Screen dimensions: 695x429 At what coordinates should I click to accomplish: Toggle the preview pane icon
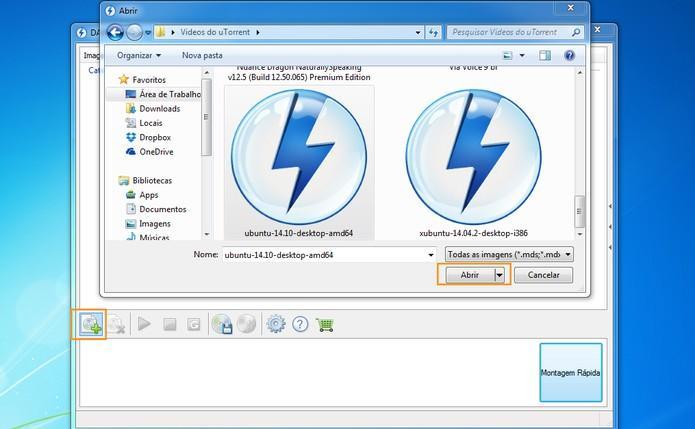pyautogui.click(x=545, y=55)
